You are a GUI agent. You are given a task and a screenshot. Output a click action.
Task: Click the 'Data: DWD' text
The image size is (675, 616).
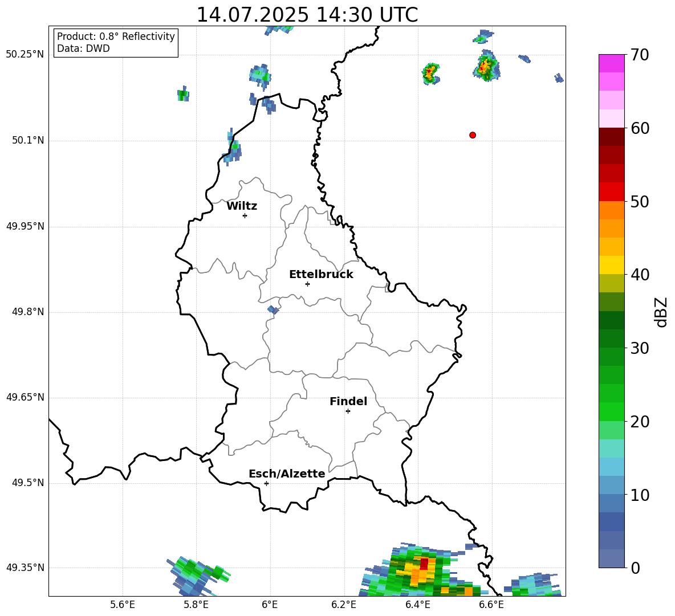coord(83,48)
